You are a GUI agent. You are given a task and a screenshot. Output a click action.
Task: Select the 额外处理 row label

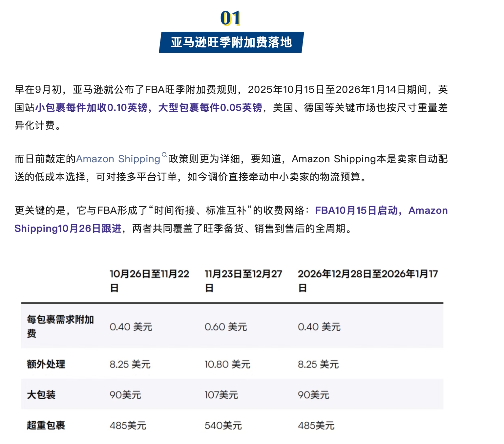tap(46, 364)
